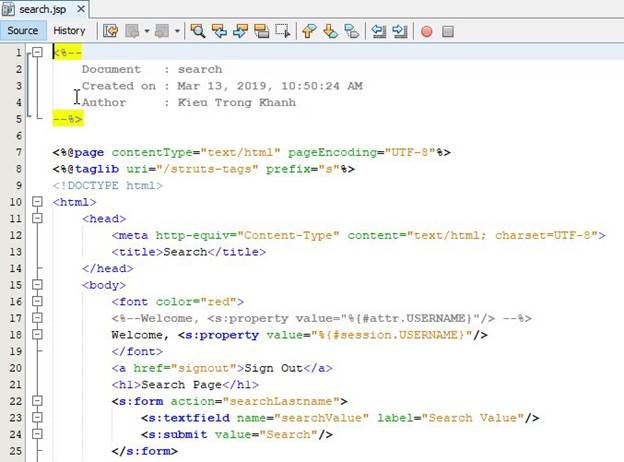Collapse fold marker at line 17
624x462 pixels.
coord(37,318)
